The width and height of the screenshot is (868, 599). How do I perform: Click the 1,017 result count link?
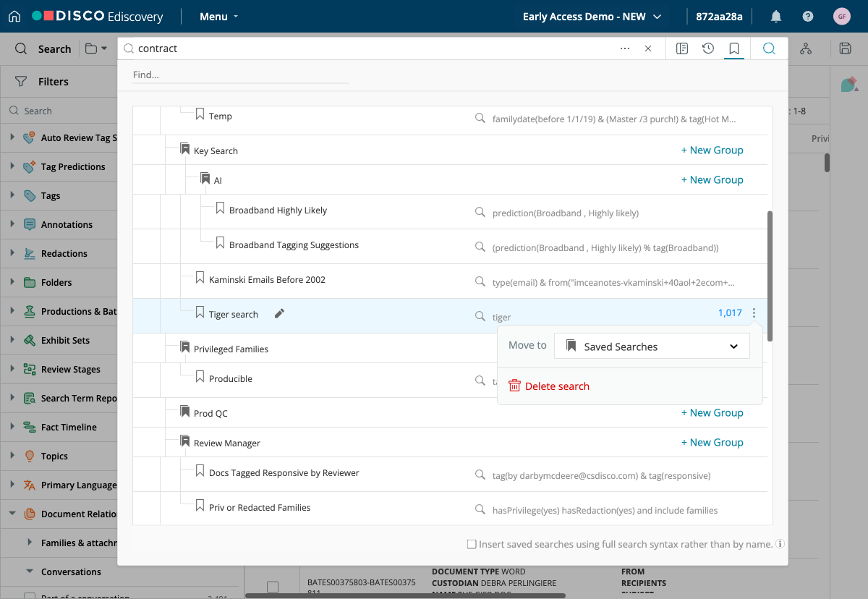tap(730, 313)
